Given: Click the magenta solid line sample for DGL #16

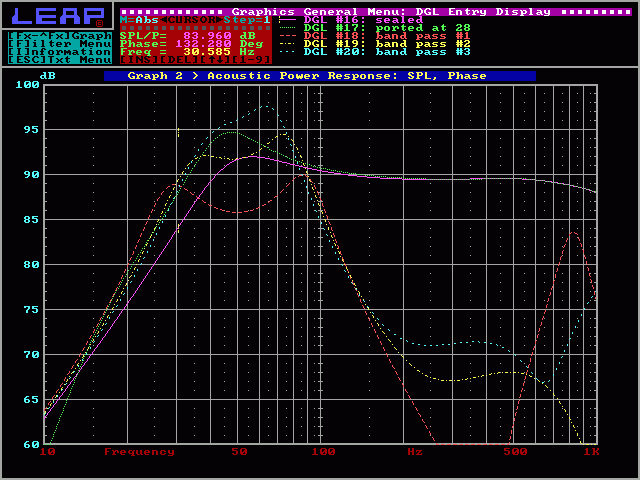Looking at the screenshot, I should click(x=287, y=20).
